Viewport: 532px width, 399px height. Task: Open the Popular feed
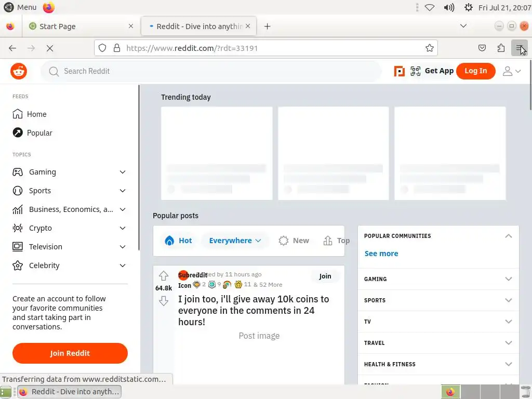click(x=33, y=132)
